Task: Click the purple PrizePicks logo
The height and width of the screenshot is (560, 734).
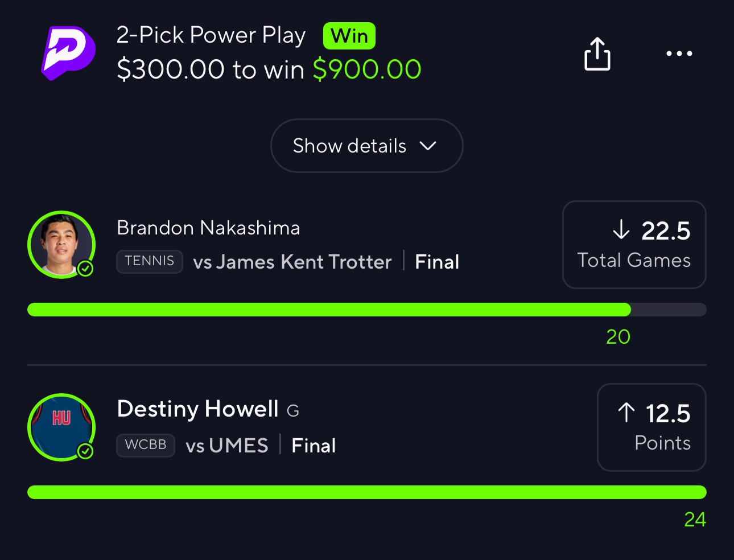Action: click(68, 53)
